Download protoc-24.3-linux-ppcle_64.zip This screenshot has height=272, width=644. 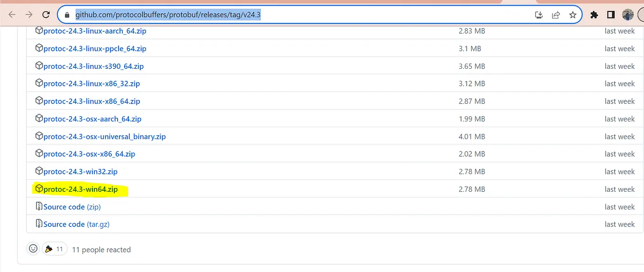95,48
